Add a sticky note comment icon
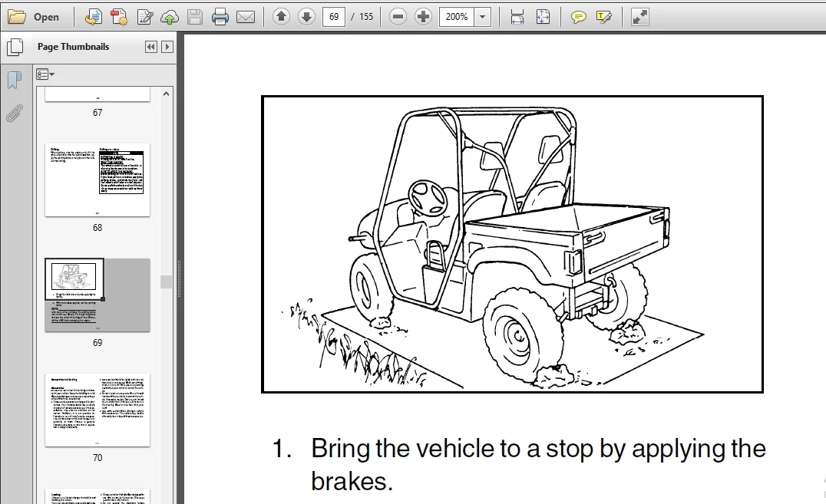Screen dimensions: 826x504 tap(578, 17)
